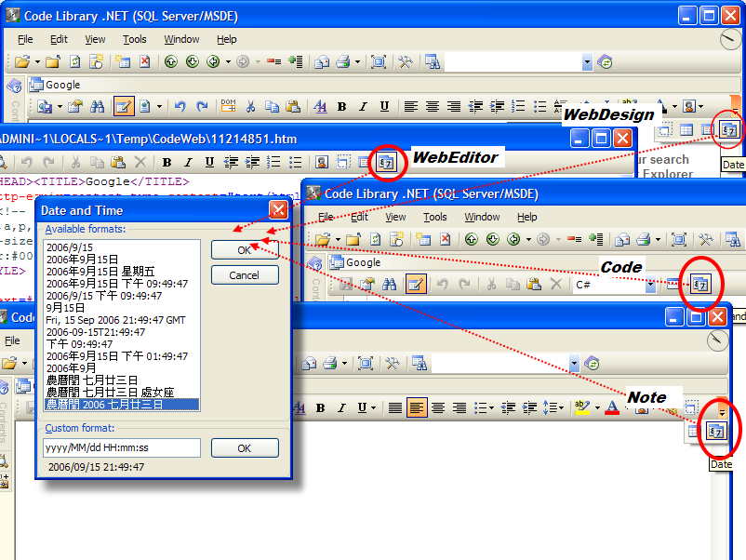The image size is (746, 560).
Task: Click the Paste icon in the C# code window toolbar
Action: [534, 285]
